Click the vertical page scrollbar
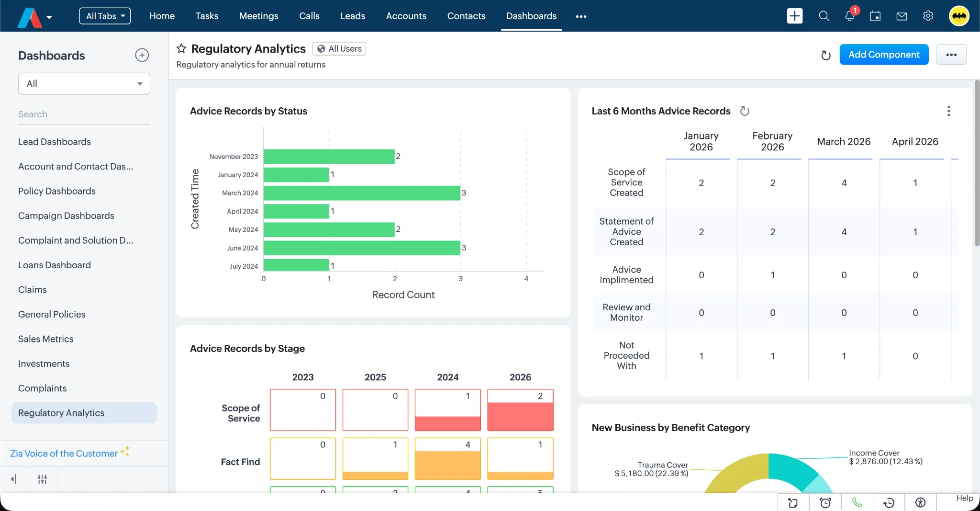The image size is (980, 511). (x=977, y=163)
